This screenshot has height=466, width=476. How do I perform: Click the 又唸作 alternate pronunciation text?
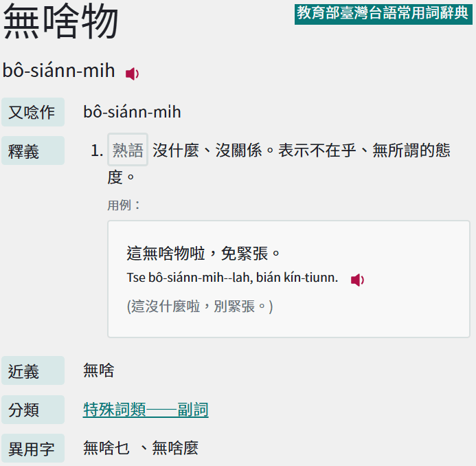132,112
